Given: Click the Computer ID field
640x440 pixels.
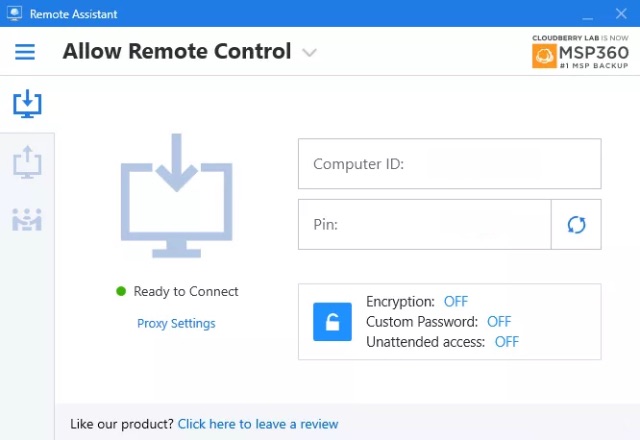Looking at the screenshot, I should coord(449,164).
